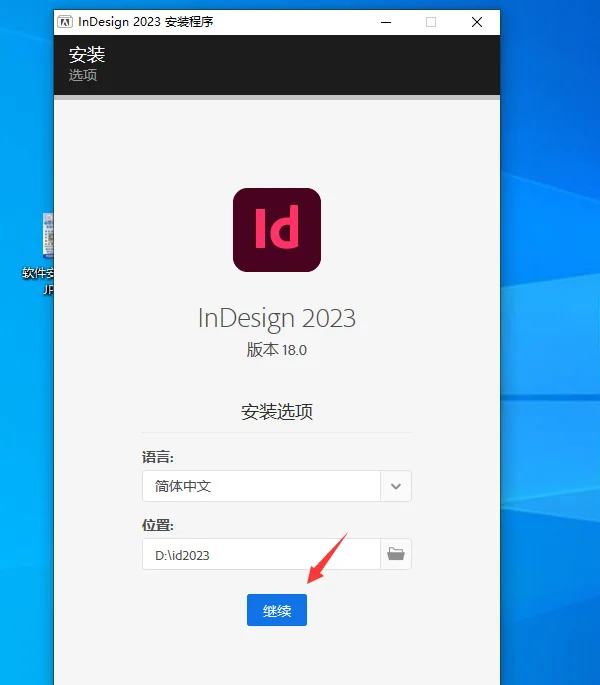The image size is (600, 685).
Task: Open the 简体中文 language dropdown
Action: click(277, 486)
